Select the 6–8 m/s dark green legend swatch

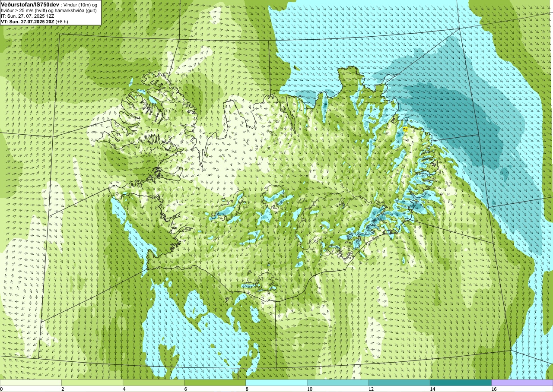[x=215, y=383]
